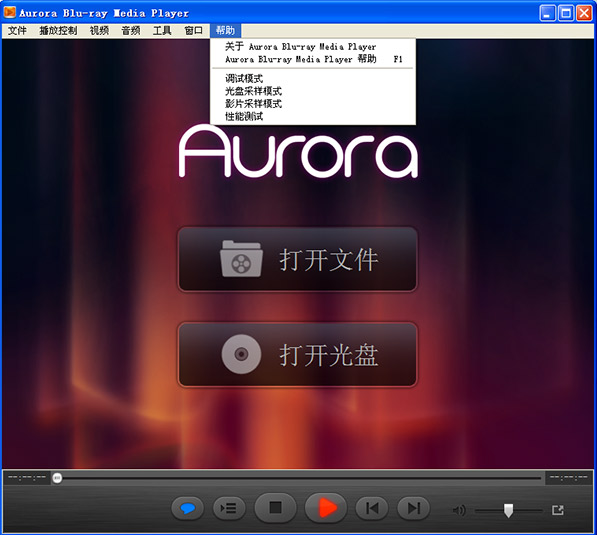Select 性能测试 menu entry
The width and height of the screenshot is (597, 535).
click(x=313, y=116)
